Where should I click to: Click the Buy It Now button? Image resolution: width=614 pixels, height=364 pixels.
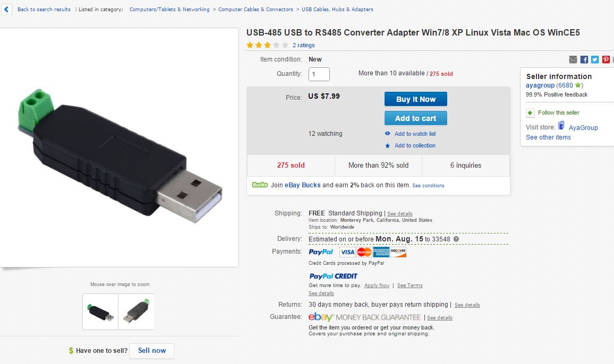pos(415,99)
